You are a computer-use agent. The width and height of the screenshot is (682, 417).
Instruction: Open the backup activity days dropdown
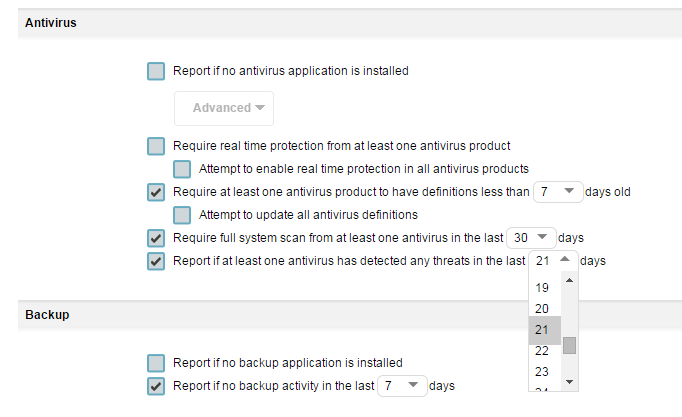(x=402, y=386)
